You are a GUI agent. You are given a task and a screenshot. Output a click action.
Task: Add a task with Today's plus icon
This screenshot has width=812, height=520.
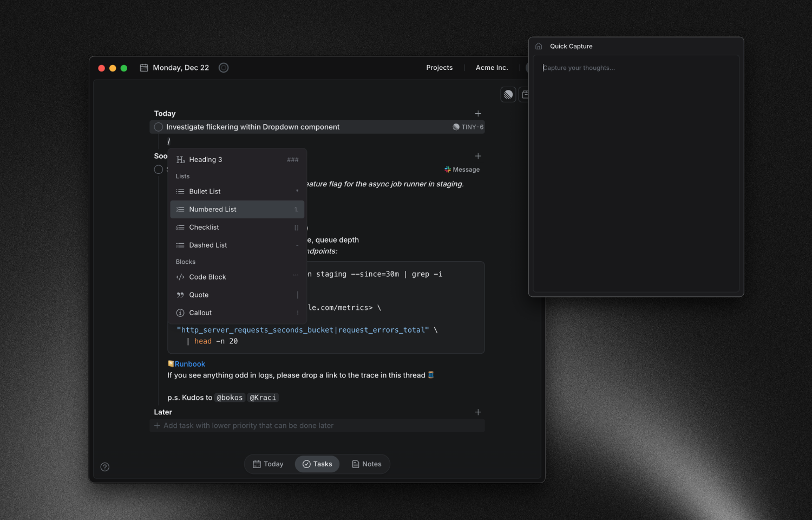[x=478, y=114]
